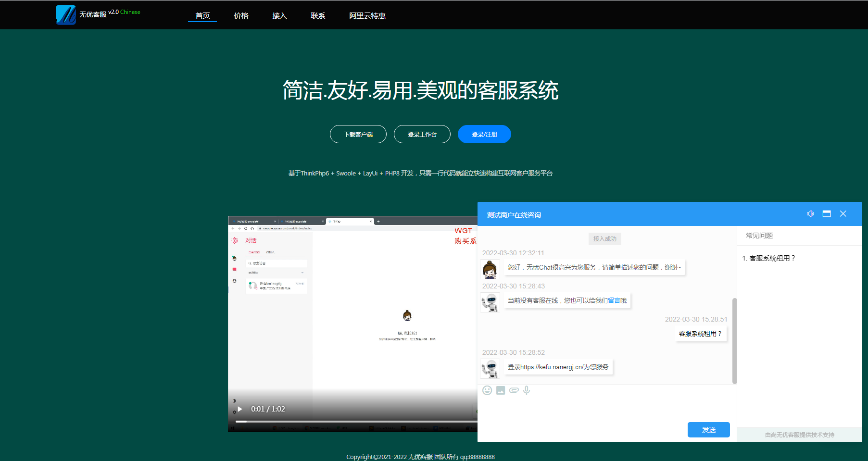Go to the 接入 navigation item
The width and height of the screenshot is (868, 461).
pyautogui.click(x=279, y=15)
